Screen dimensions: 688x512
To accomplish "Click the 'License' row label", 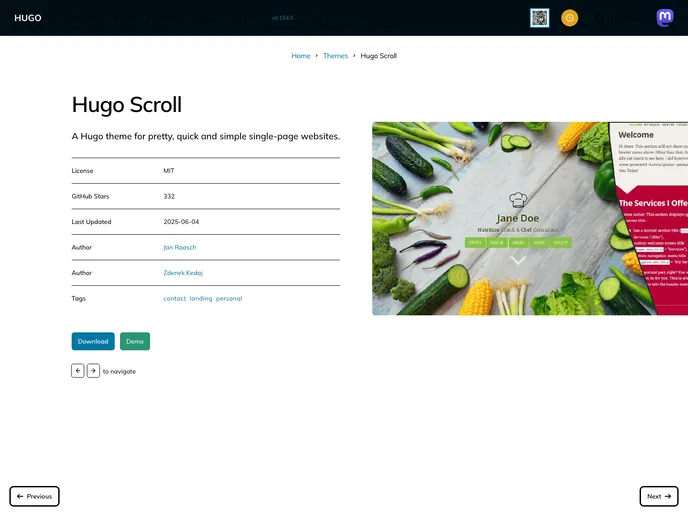I will [82, 171].
